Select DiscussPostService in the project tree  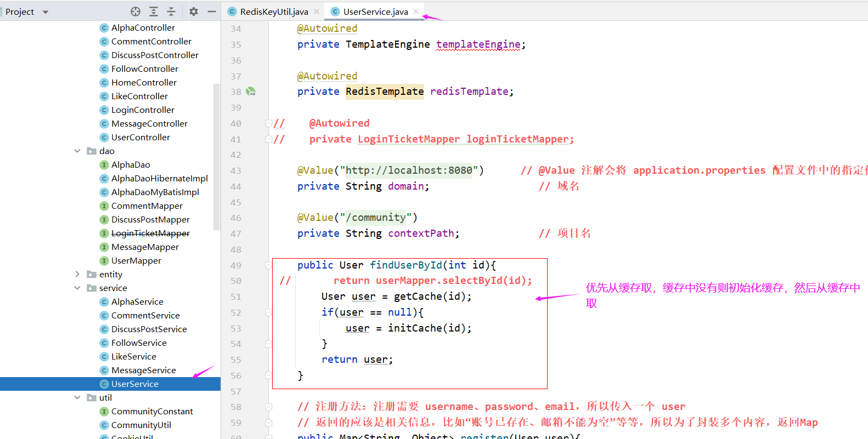pyautogui.click(x=149, y=329)
